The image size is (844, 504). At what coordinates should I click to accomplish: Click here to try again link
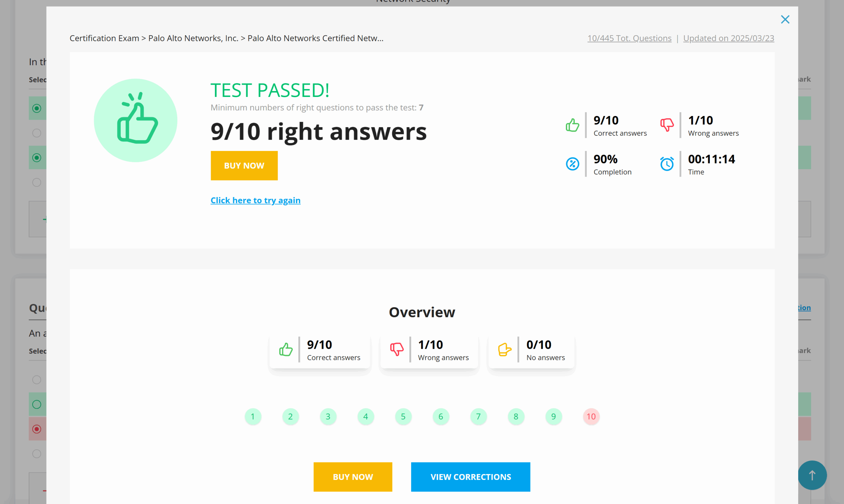tap(256, 200)
